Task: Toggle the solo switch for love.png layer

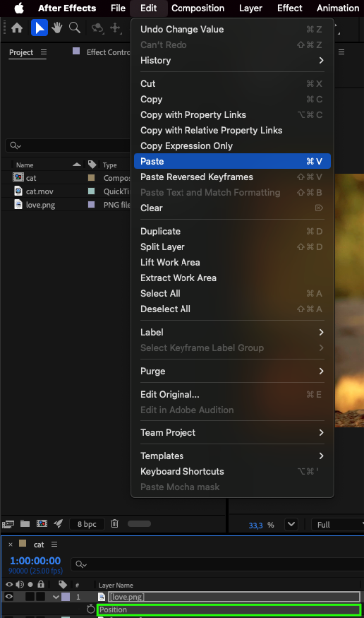Action: 30,597
